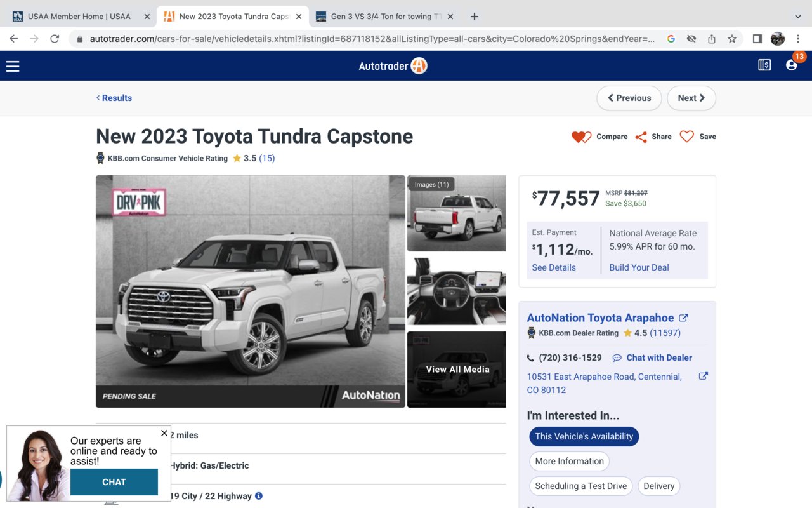Click the eye-slash tracking icon in address bar
Screen dimensions: 812x508
[x=691, y=39]
